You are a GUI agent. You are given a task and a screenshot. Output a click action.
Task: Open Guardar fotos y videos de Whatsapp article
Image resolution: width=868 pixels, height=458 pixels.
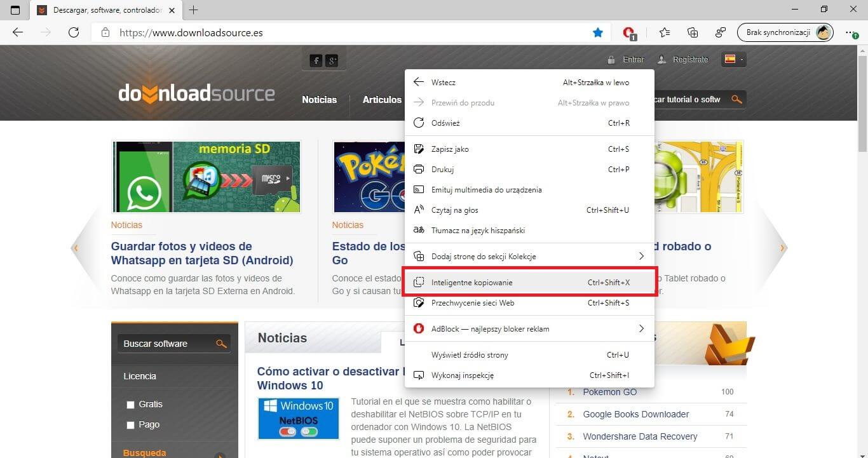coord(202,253)
